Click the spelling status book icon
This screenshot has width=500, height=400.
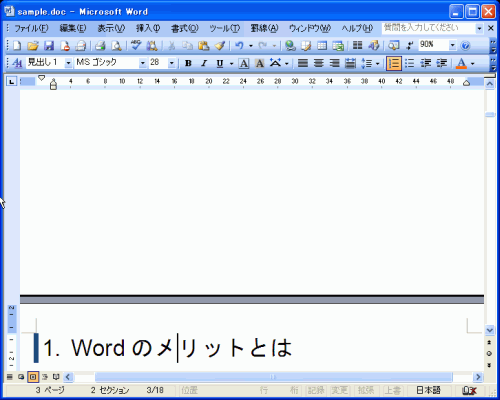pyautogui.click(x=469, y=390)
